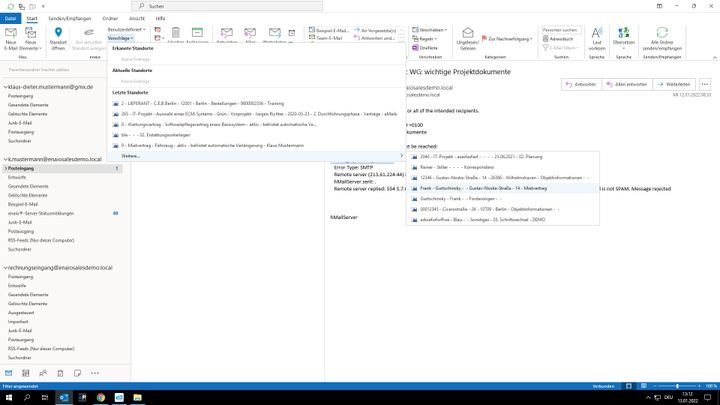Switch to the Senden/Empfangen tab
The height and width of the screenshot is (405, 720).
point(69,18)
